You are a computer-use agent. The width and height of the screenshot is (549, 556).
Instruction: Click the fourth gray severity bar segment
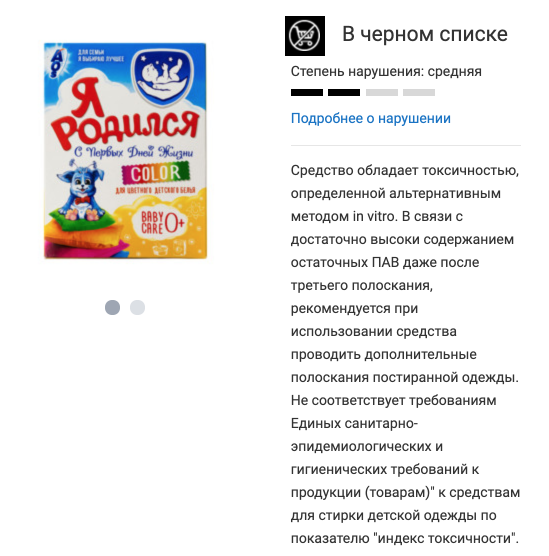pyautogui.click(x=419, y=93)
